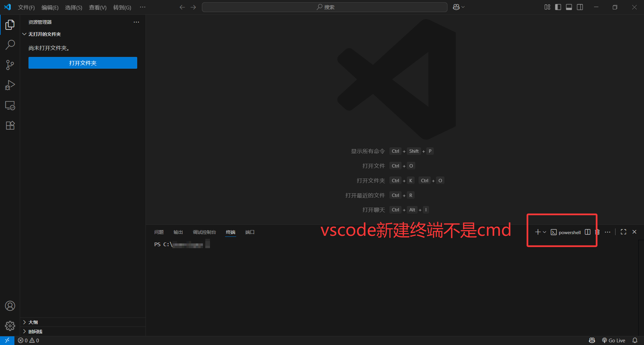Viewport: 644px width, 345px height.
Task: Open the terminal launch profile dropdown
Action: tap(544, 232)
